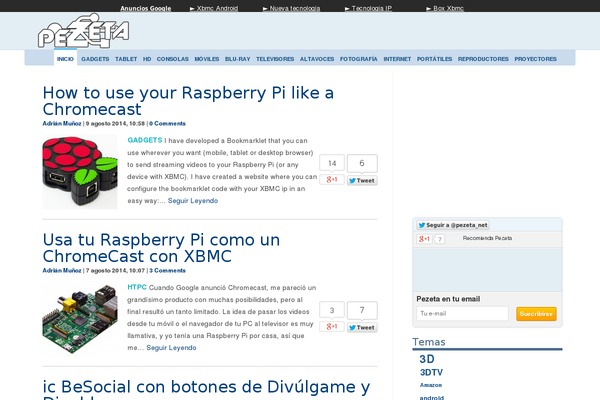This screenshot has width=600, height=400.
Task: Click the Pezeta logo
Action: coord(83,31)
